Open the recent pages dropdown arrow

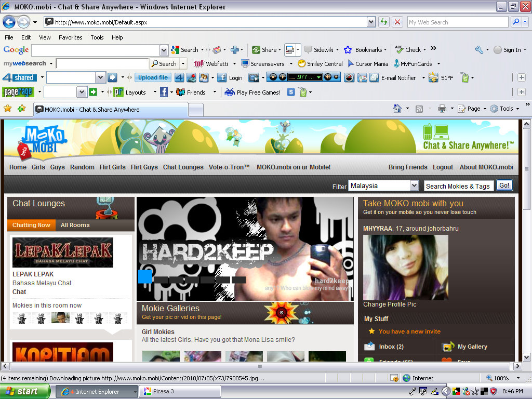tap(35, 22)
